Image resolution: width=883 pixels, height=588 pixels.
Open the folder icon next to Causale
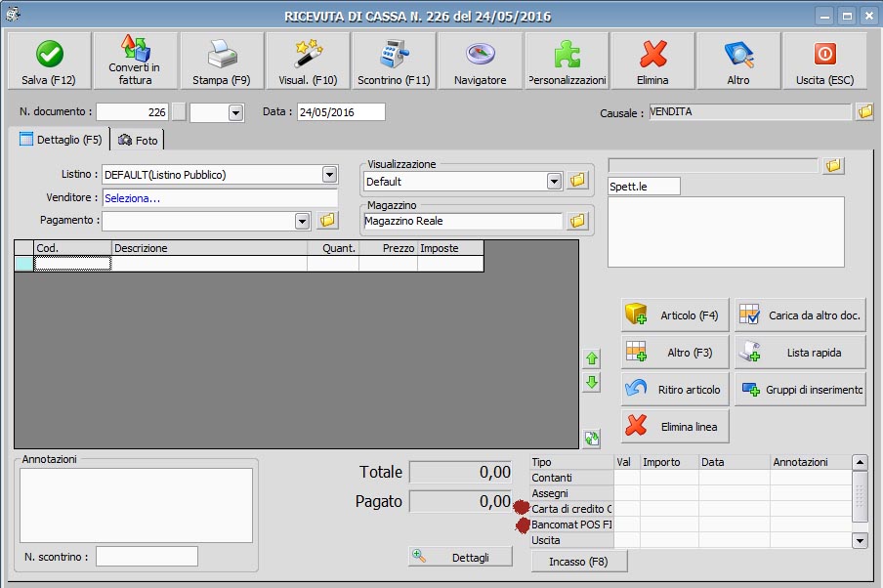coord(865,111)
